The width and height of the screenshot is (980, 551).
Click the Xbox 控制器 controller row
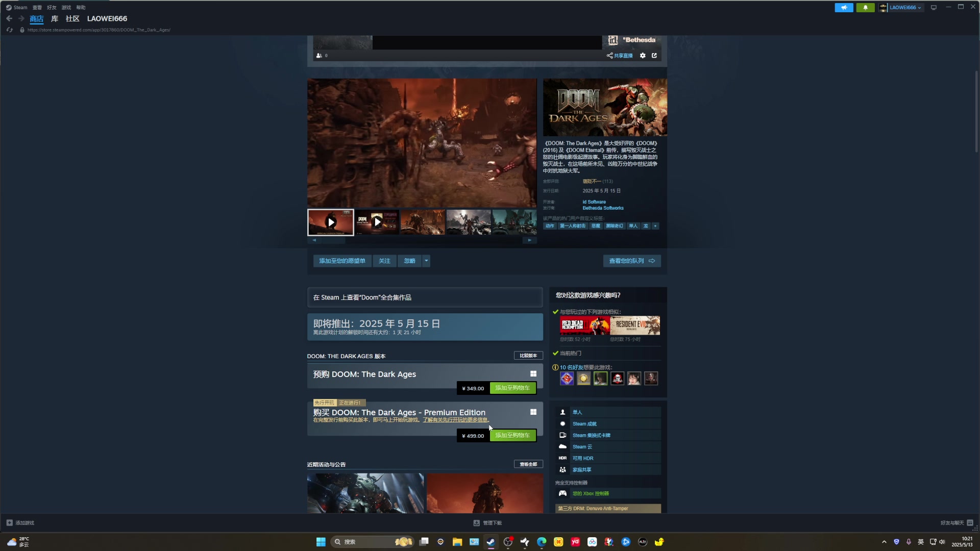[608, 494]
